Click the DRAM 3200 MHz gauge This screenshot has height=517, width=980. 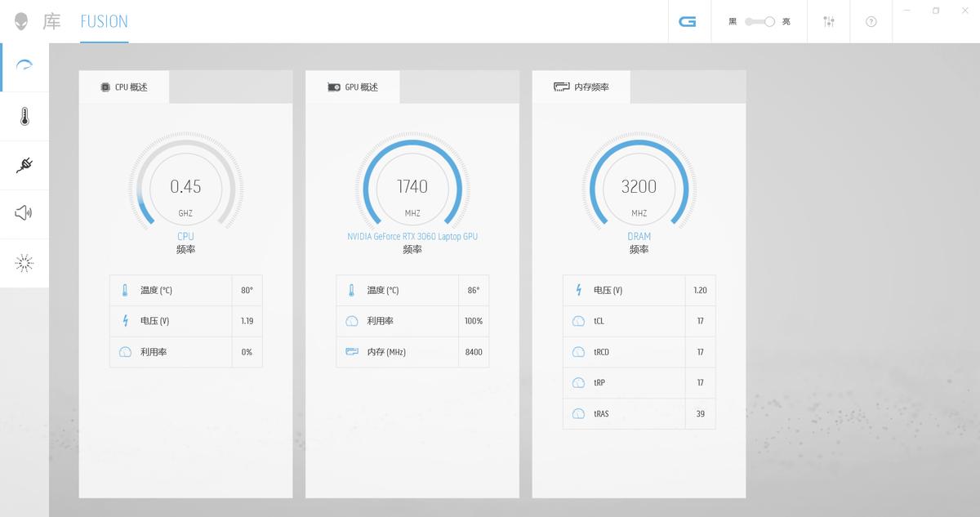(639, 187)
